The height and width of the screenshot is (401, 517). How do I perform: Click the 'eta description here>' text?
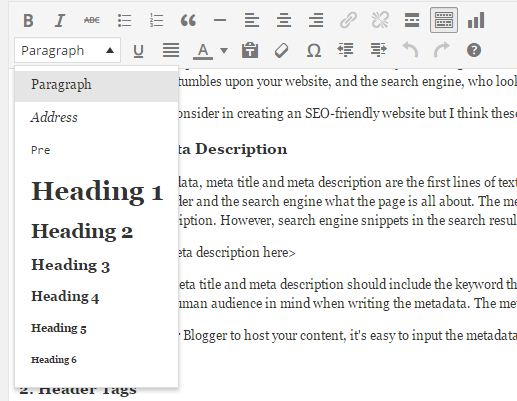click(x=237, y=252)
